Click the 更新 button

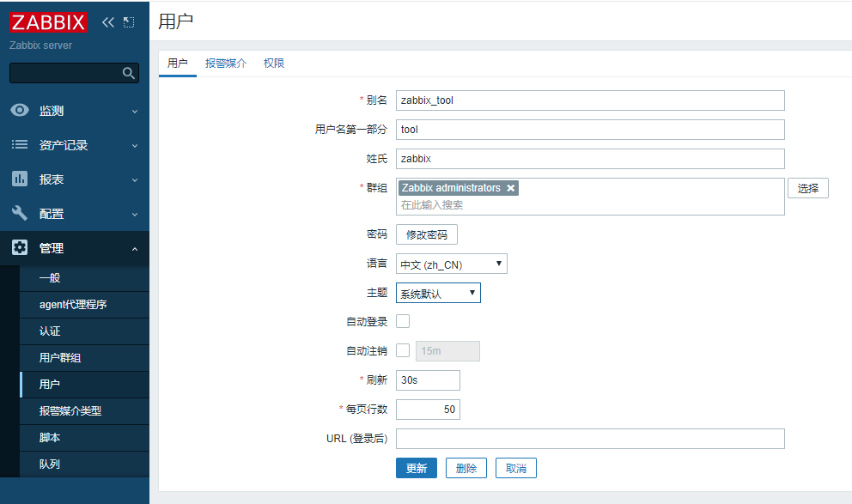pyautogui.click(x=417, y=468)
